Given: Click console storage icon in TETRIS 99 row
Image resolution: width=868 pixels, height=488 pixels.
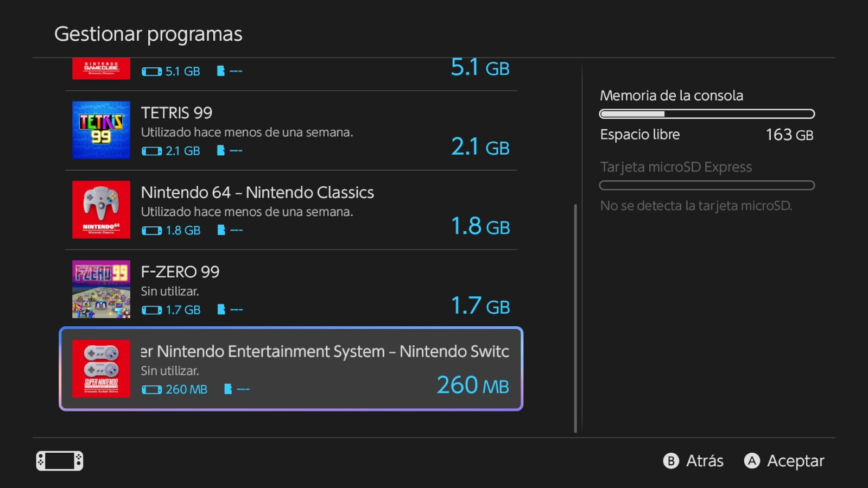Looking at the screenshot, I should (x=151, y=151).
